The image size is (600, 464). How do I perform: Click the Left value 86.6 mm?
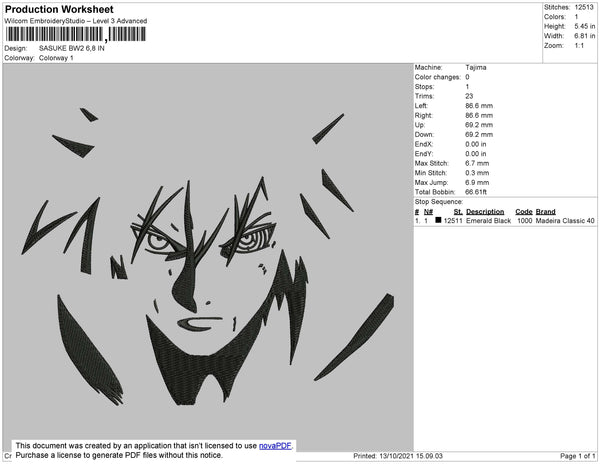pos(479,106)
